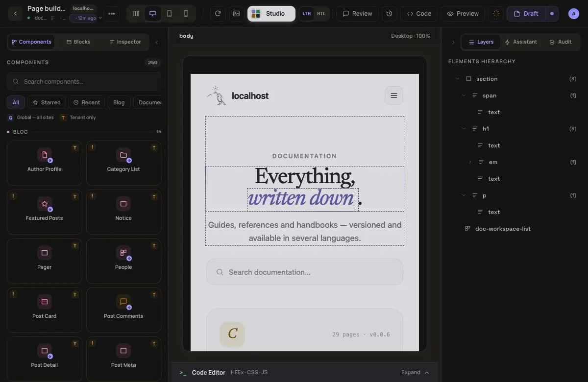This screenshot has width=588, height=382.
Task: Click Search documentation field in preview
Action: [305, 272]
